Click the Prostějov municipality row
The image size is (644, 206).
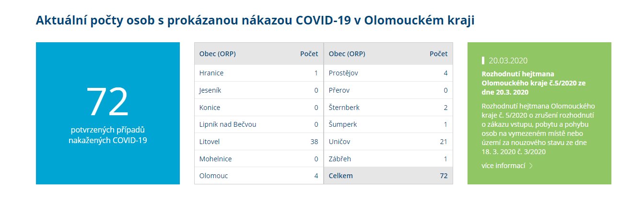pyautogui.click(x=388, y=73)
